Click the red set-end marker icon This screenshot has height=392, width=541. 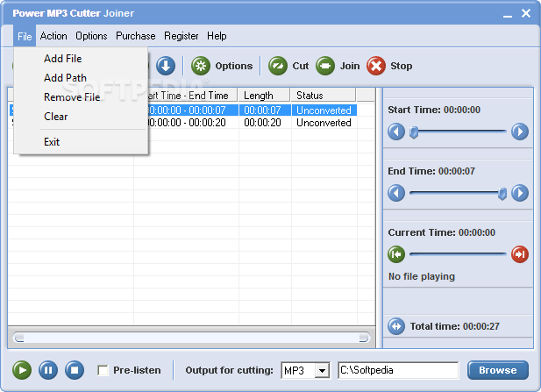(x=520, y=254)
